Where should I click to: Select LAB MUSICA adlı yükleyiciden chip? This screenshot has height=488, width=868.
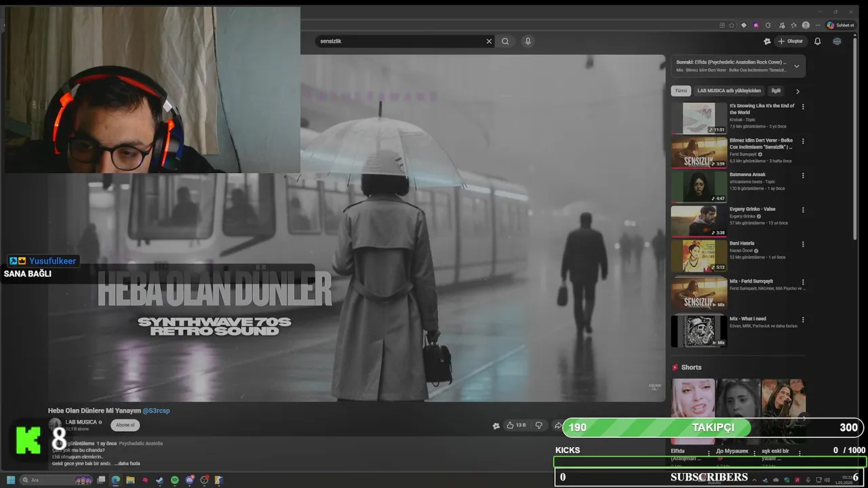pyautogui.click(x=729, y=90)
